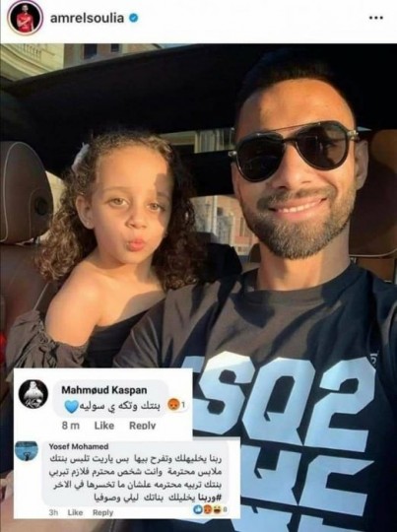Click the 8 m comment timestamp
Viewport: 397px width, 532px height.
pyautogui.click(x=71, y=426)
